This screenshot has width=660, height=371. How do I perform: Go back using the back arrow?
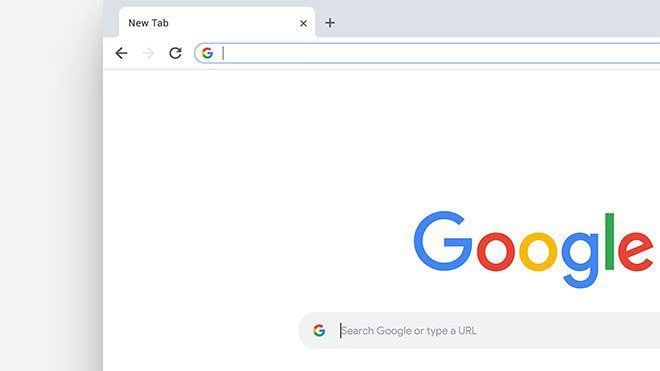click(121, 53)
